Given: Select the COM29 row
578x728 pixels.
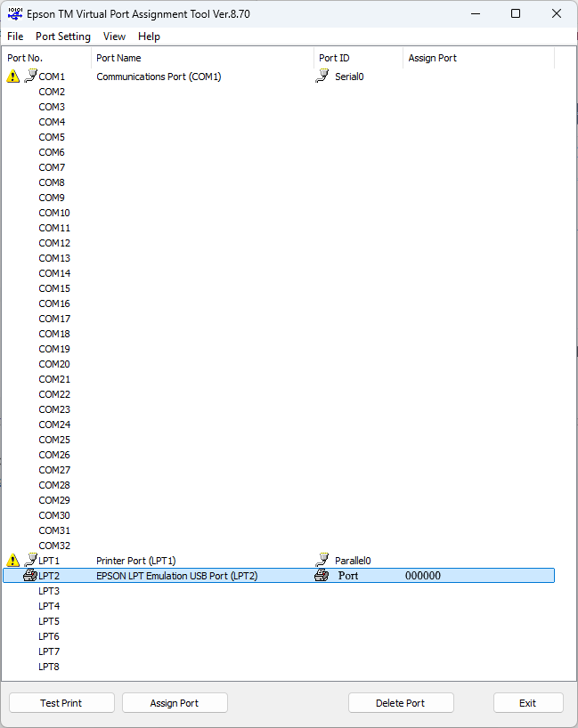Looking at the screenshot, I should pos(54,500).
